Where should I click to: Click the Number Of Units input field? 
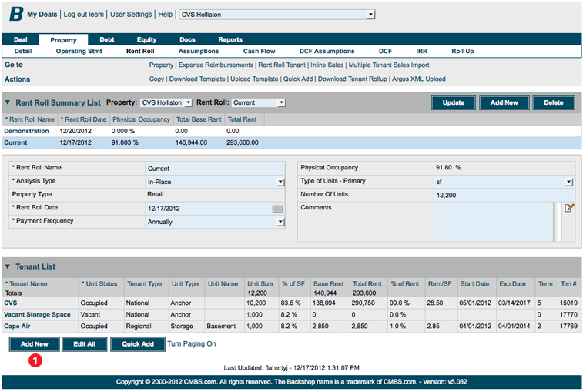point(504,196)
